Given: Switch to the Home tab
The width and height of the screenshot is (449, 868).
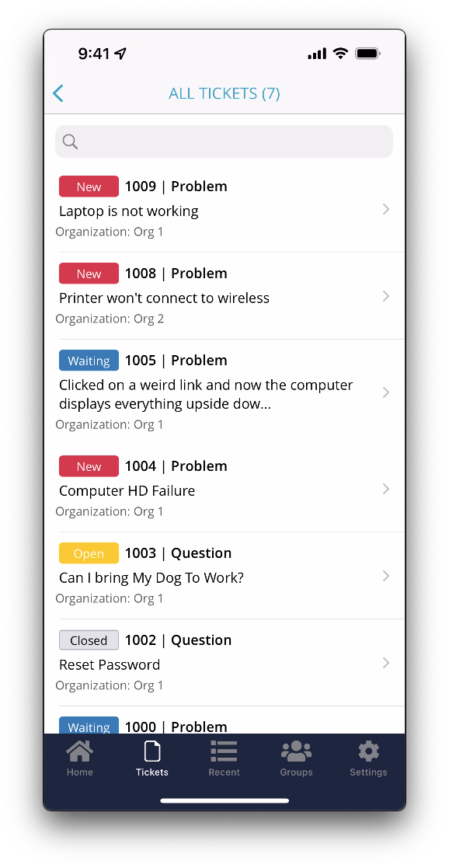Looking at the screenshot, I should coord(80,758).
